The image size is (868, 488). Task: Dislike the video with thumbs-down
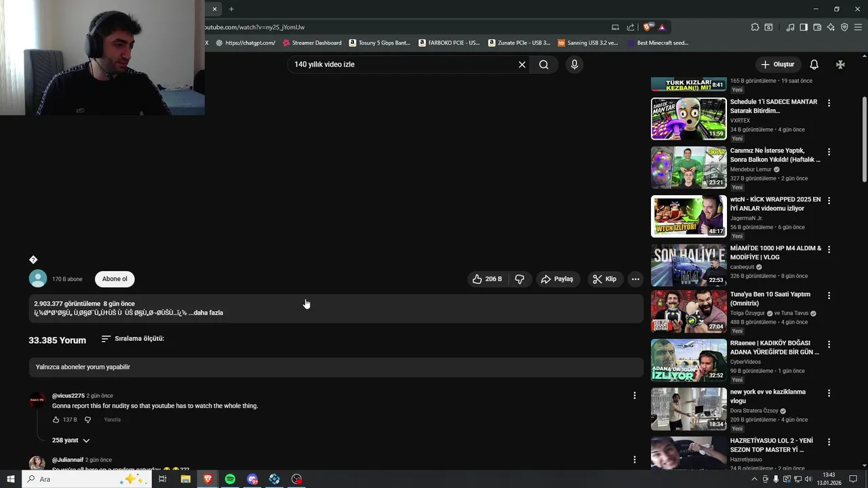tap(519, 279)
